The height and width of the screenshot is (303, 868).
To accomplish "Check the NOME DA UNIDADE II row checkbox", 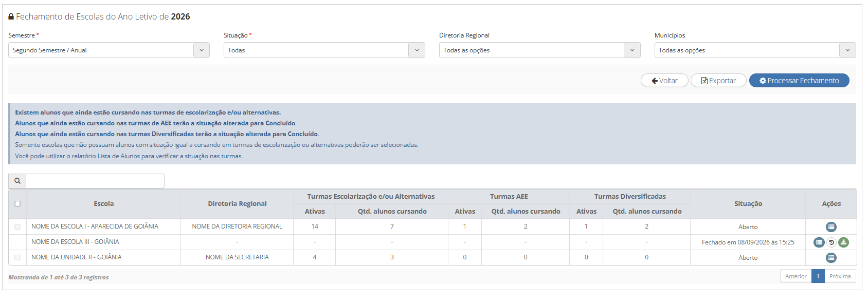I will [17, 257].
